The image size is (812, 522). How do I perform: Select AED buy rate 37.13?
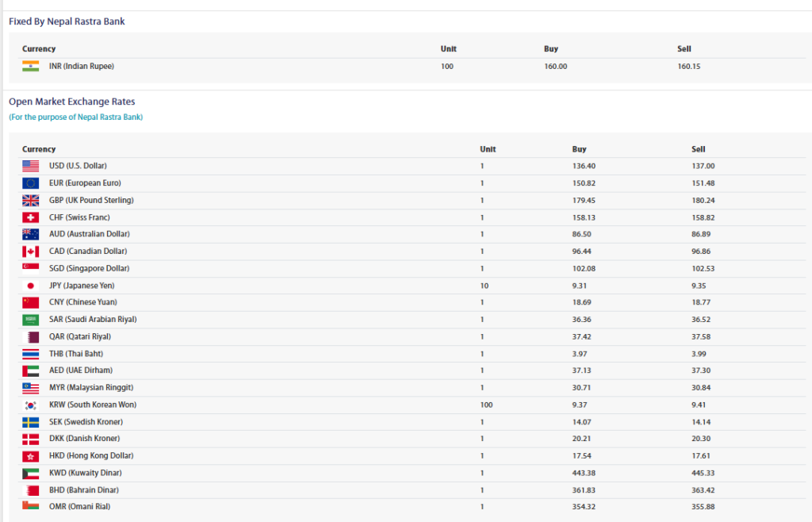[x=581, y=370]
